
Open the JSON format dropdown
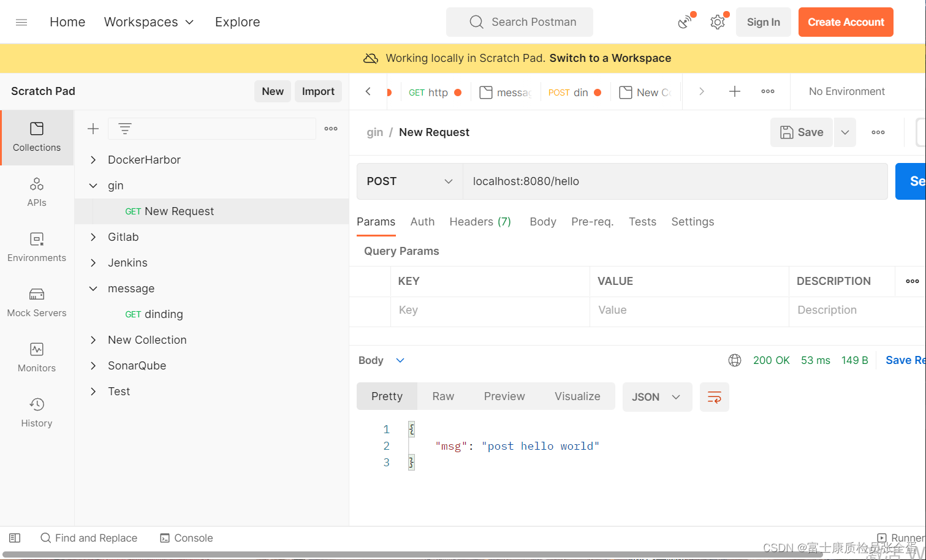click(x=657, y=397)
